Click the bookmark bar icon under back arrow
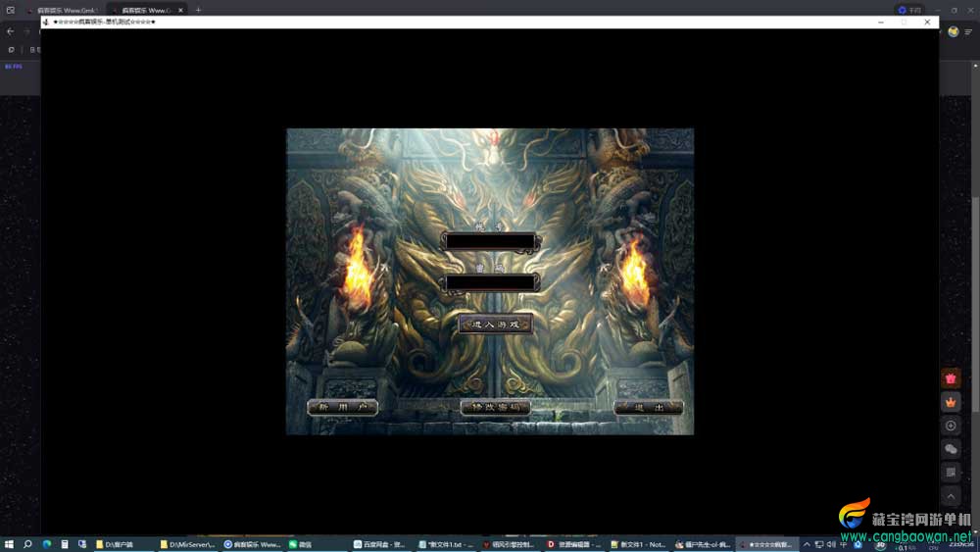 pyautogui.click(x=11, y=49)
